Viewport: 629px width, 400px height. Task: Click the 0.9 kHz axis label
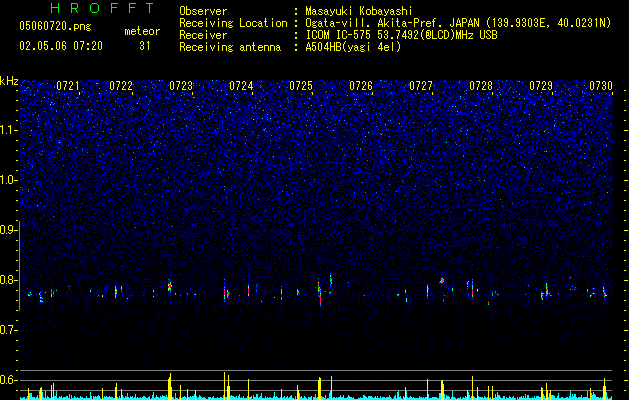(8, 230)
